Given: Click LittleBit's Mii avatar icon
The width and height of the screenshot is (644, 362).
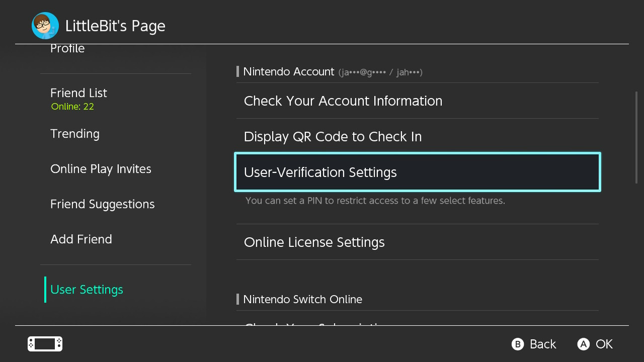Looking at the screenshot, I should (45, 26).
